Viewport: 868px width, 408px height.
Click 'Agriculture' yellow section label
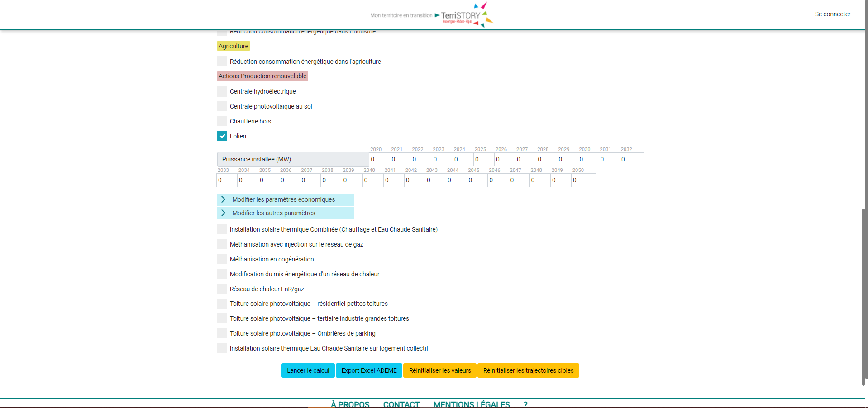click(234, 46)
